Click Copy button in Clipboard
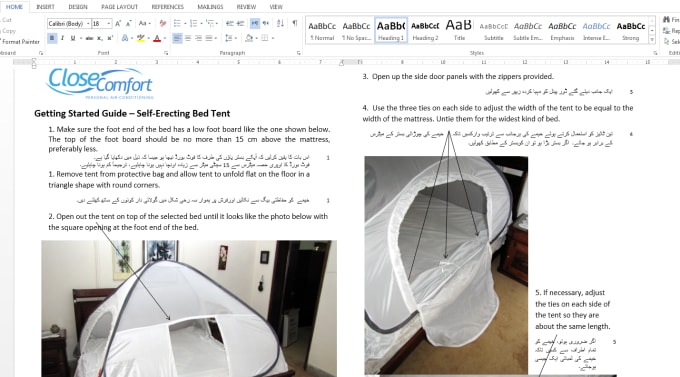 tap(9, 31)
